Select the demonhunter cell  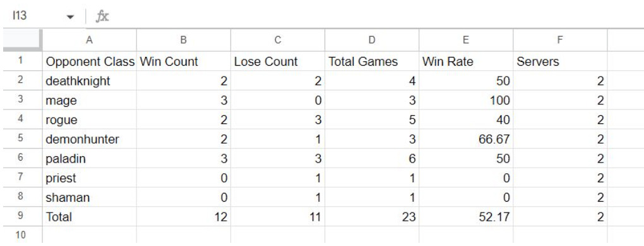click(x=89, y=139)
